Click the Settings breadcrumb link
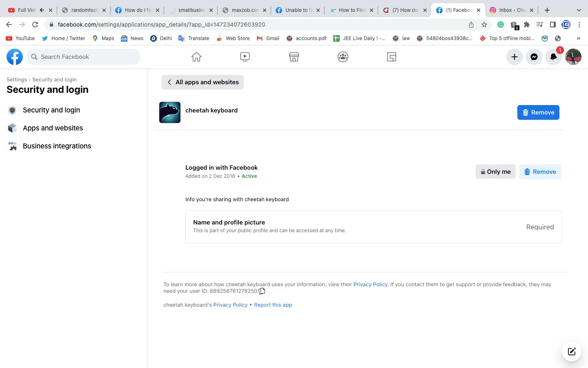 (17, 80)
